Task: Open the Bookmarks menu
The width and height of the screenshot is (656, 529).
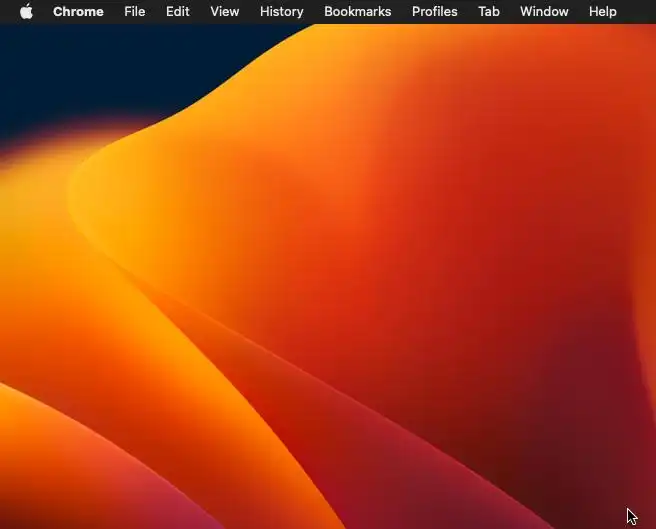Action: point(358,11)
